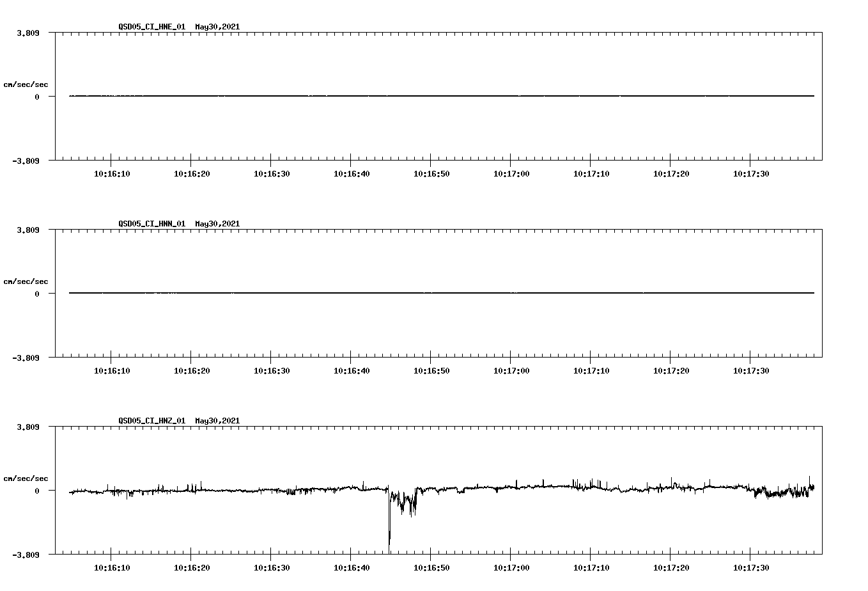Click the 10:16:50 time label under HNN plot
This screenshot has height=591, width=868.
point(431,371)
